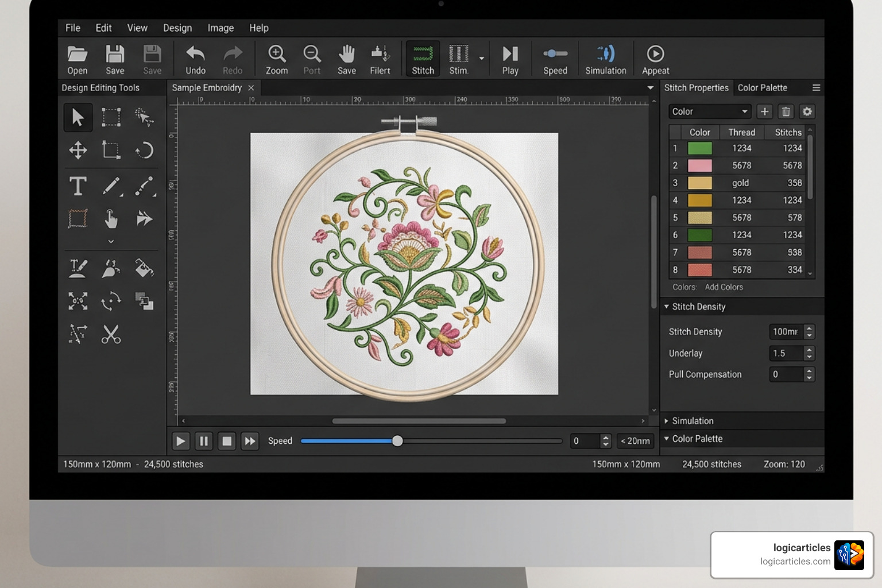Click the Stitch Density value stepper arrows
The height and width of the screenshot is (588, 882).
pos(809,332)
